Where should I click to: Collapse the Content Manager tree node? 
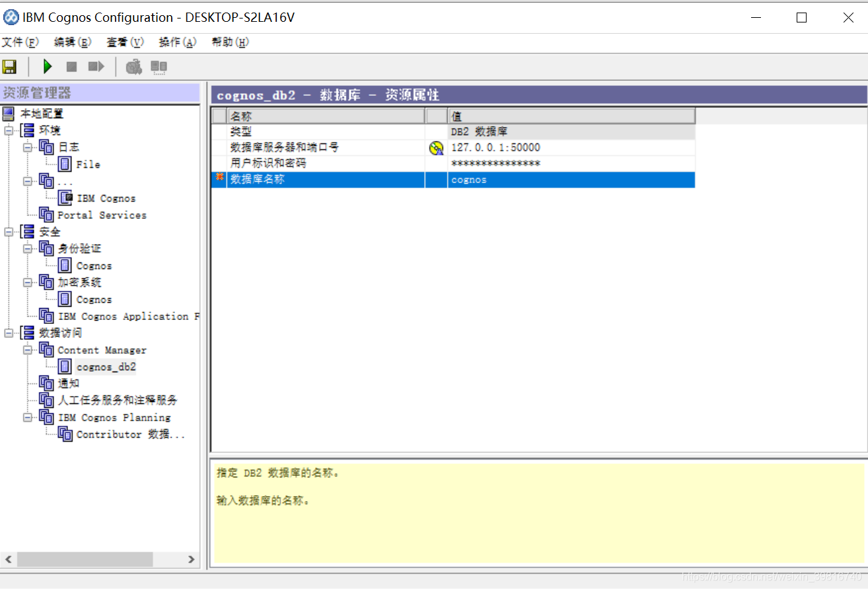(x=27, y=350)
